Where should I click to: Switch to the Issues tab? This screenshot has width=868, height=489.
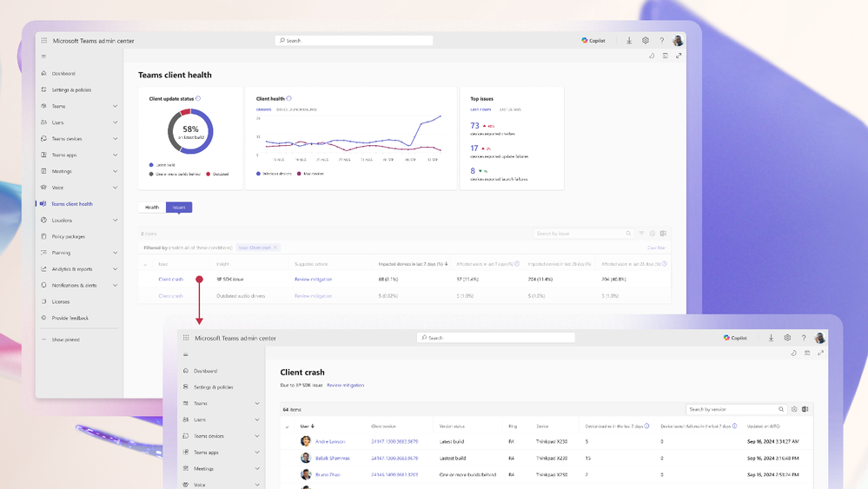point(179,208)
